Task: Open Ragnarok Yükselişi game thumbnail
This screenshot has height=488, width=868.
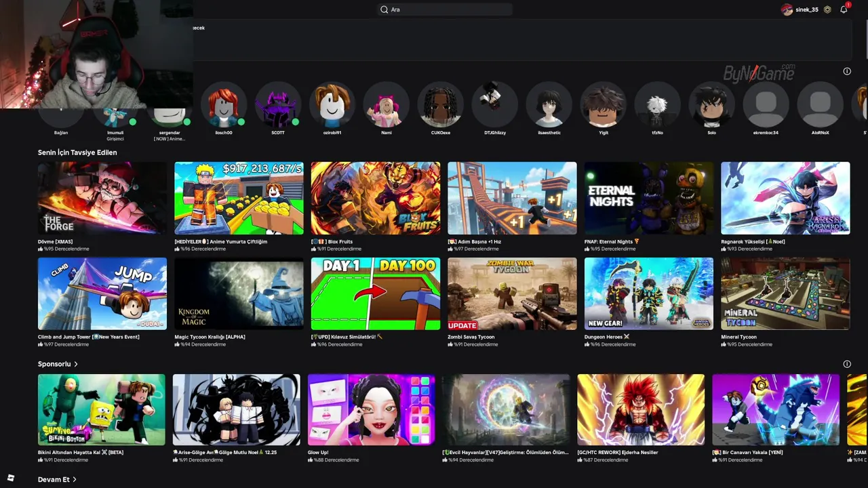Action: click(x=785, y=198)
